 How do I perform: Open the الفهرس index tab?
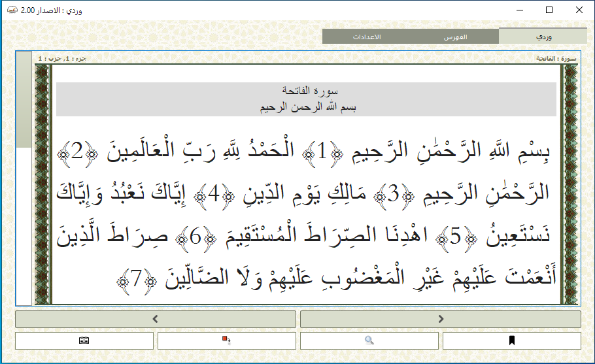pyautogui.click(x=455, y=37)
